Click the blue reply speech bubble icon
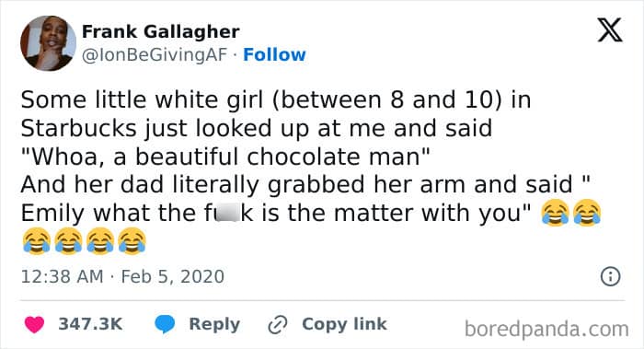The width and height of the screenshot is (644, 349). (165, 324)
